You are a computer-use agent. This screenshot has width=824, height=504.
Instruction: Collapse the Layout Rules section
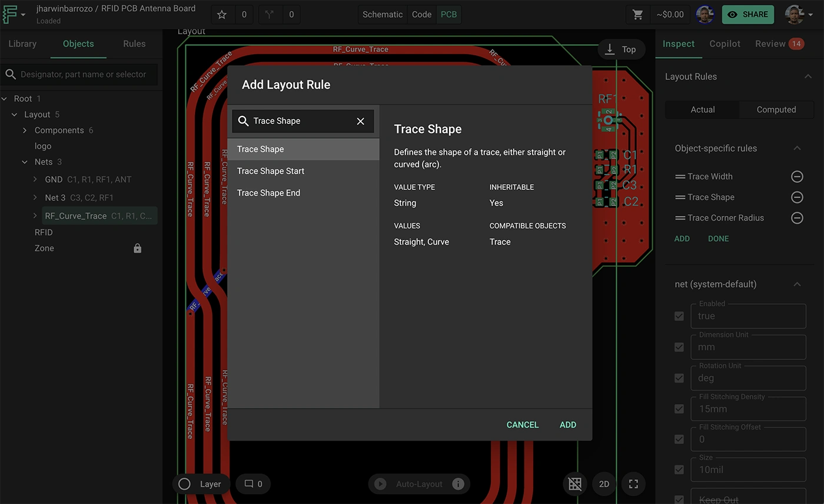(x=808, y=76)
